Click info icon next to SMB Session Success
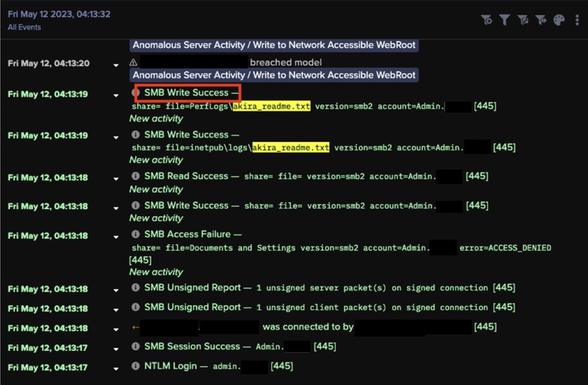 pos(135,347)
